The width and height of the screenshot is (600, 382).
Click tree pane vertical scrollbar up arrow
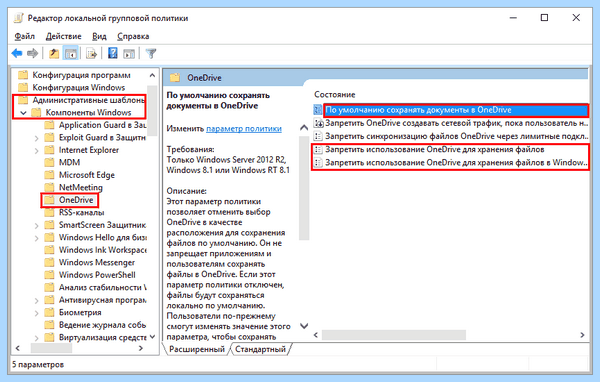[x=152, y=75]
